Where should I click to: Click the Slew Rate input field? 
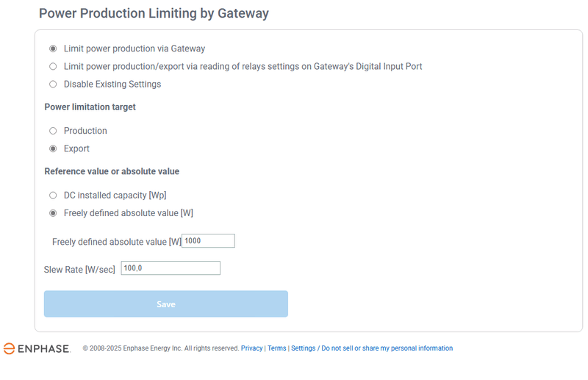[171, 268]
